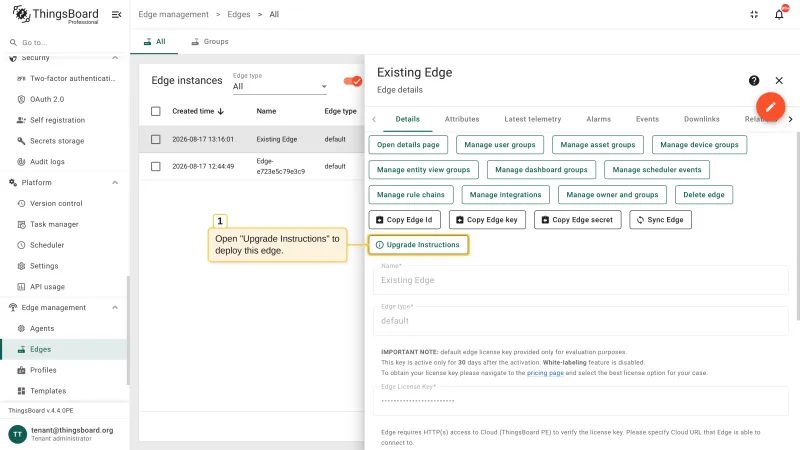
Task: Click Manage device groups button
Action: 699,144
